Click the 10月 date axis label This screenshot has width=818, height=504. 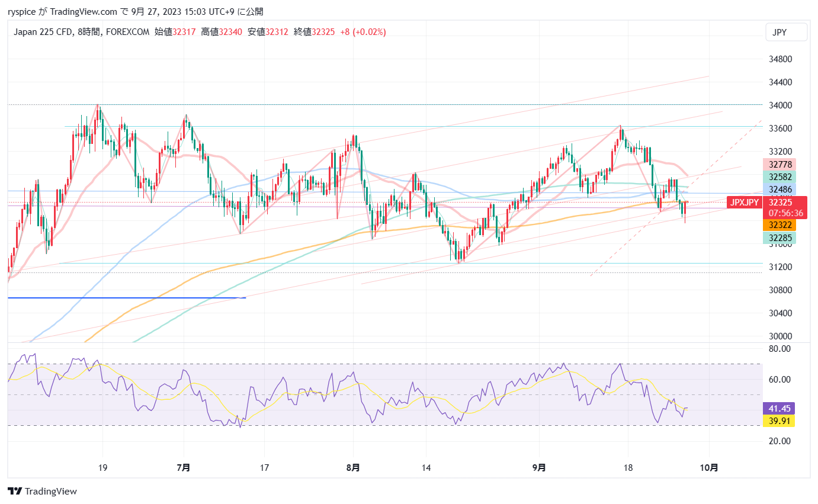coord(708,468)
